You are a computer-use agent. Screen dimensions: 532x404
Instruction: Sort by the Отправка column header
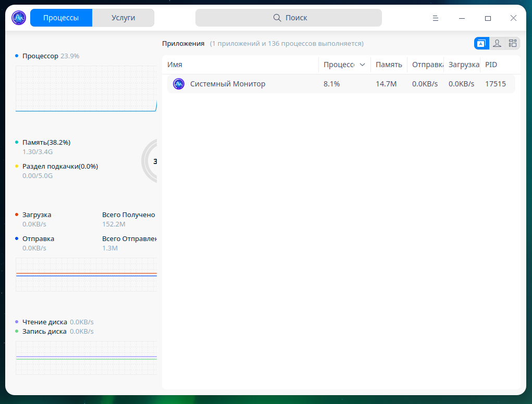[427, 65]
